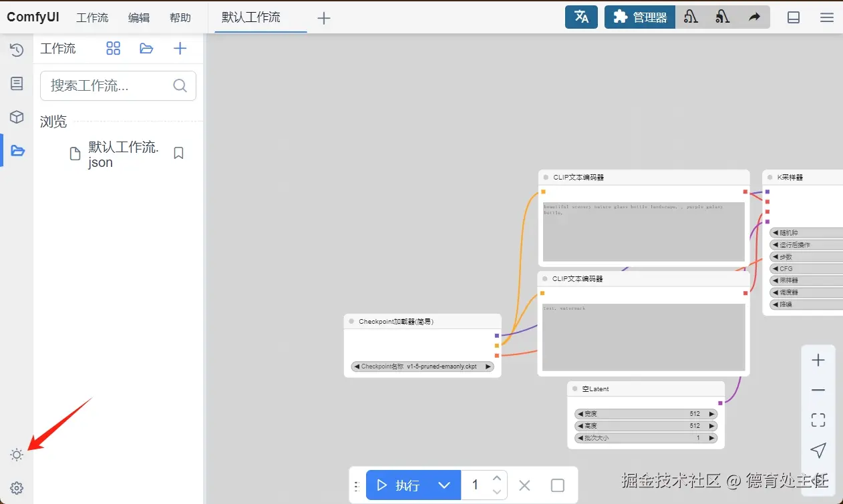Viewport: 843px width, 504px height.
Task: Click the 批次大小 value field
Action: [646, 438]
